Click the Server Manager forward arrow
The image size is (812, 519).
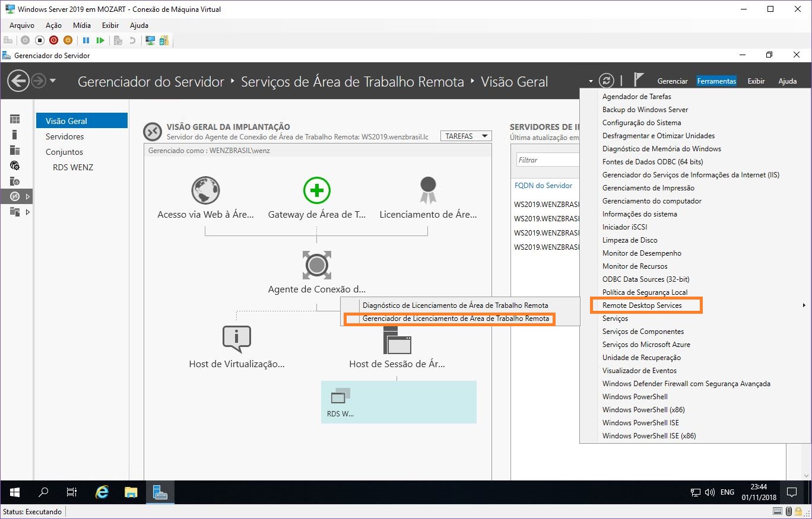click(39, 81)
